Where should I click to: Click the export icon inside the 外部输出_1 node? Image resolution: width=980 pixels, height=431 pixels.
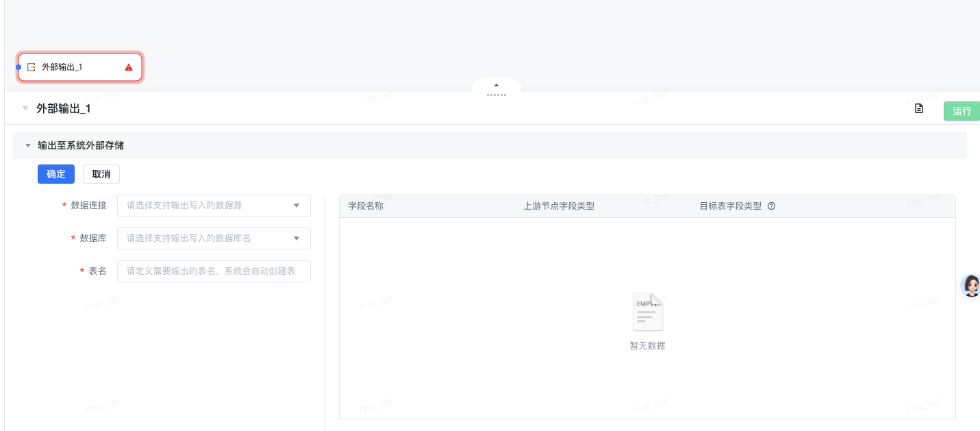31,67
